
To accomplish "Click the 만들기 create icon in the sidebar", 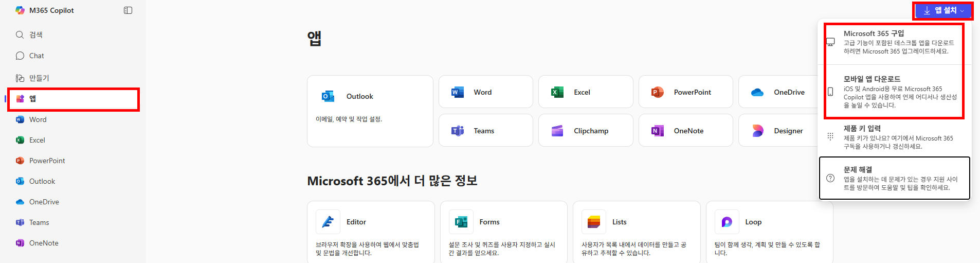I will click(x=20, y=78).
